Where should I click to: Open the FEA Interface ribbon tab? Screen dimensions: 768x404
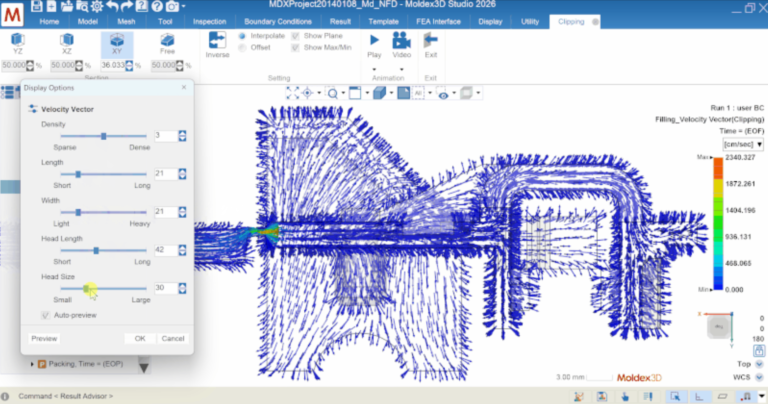tap(438, 22)
